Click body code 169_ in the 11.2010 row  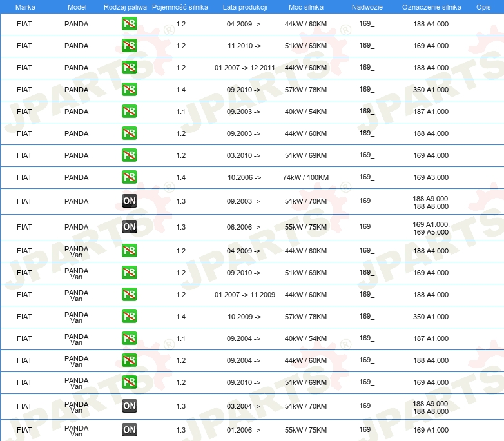(x=367, y=45)
